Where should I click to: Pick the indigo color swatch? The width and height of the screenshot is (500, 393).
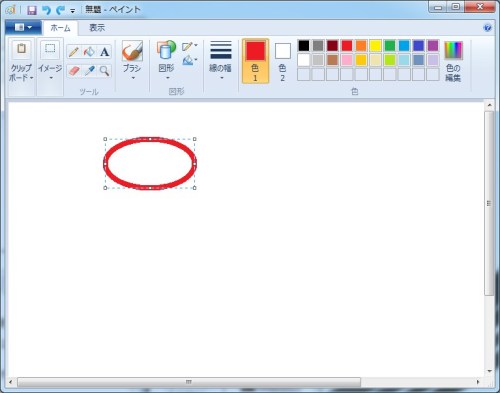point(418,46)
